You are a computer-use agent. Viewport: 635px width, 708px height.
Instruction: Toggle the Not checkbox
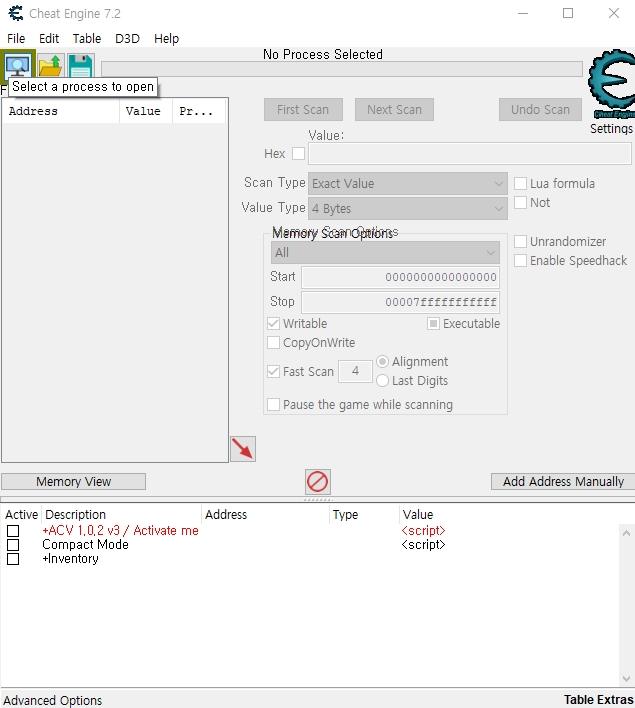coord(520,203)
